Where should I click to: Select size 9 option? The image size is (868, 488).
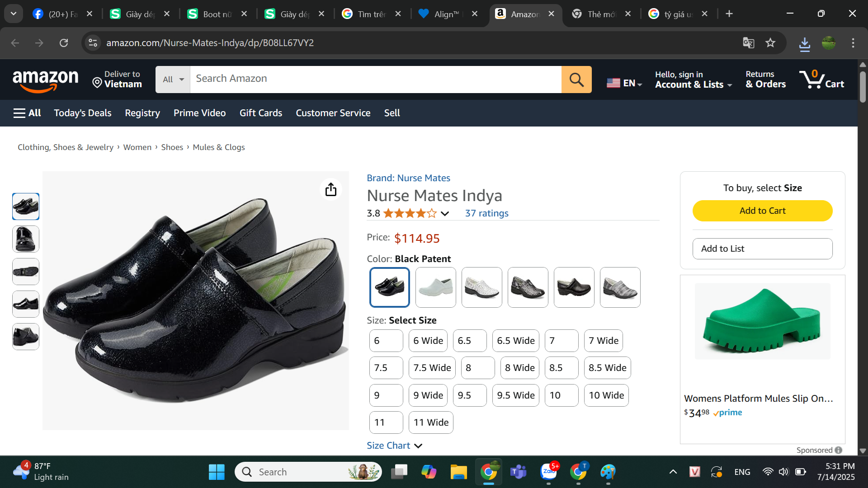tap(386, 395)
